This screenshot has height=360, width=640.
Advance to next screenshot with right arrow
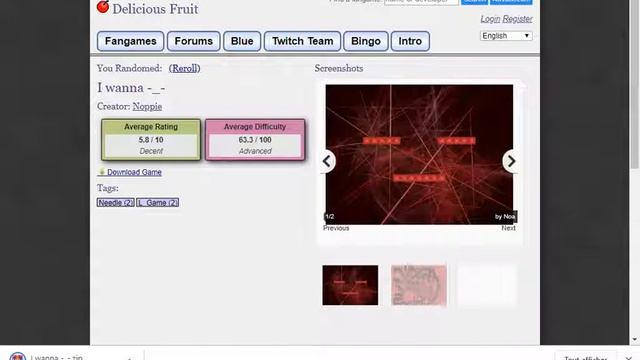click(511, 161)
